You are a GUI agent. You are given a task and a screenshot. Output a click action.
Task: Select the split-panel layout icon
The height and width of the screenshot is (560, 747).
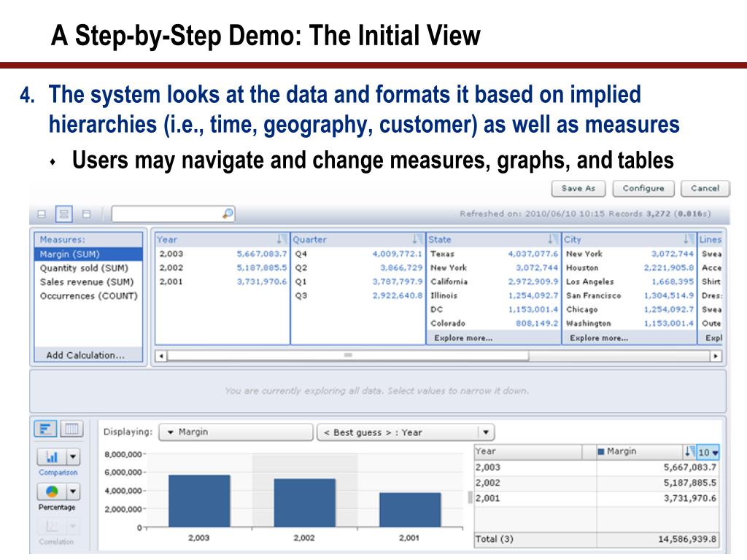pyautogui.click(x=64, y=214)
